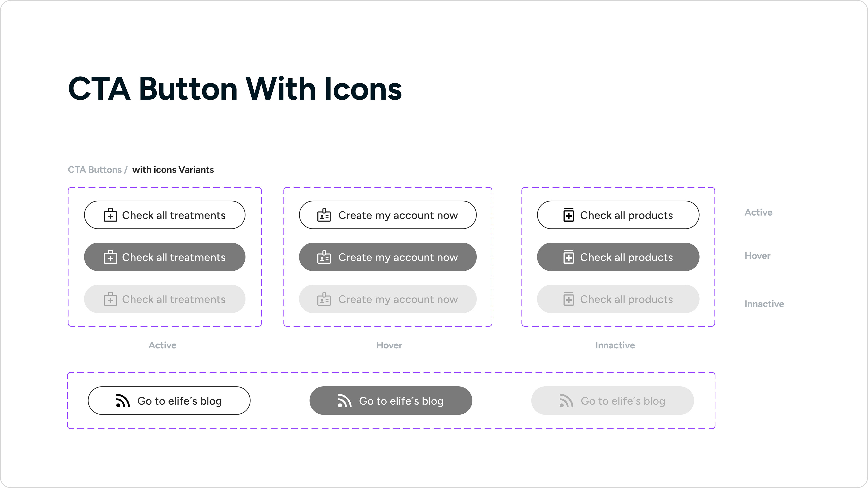Click the outlined Check all products button
868x488 pixels.
618,215
